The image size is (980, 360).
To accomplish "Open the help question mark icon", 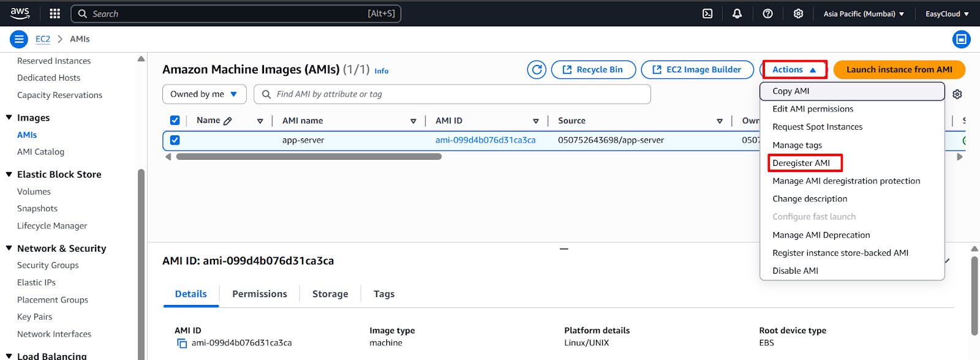I will pyautogui.click(x=767, y=13).
